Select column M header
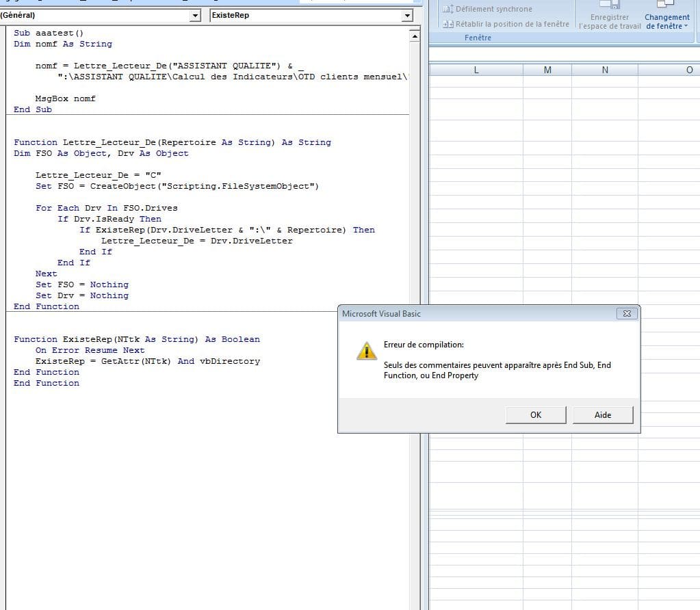The image size is (700, 610). coord(547,70)
